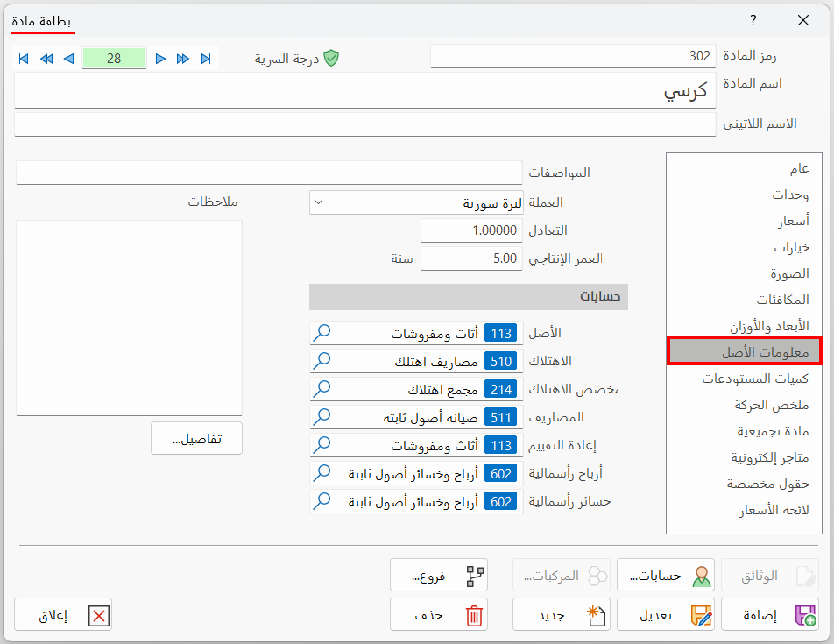Viewport: 834px width, 644px height.
Task: Go to next record arrow
Action: click(160, 59)
